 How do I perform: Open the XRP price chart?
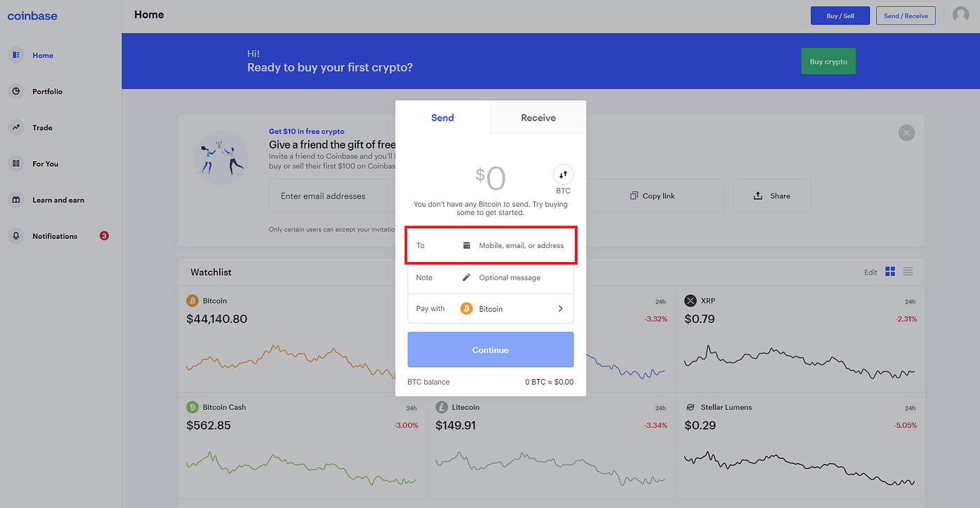coord(799,362)
